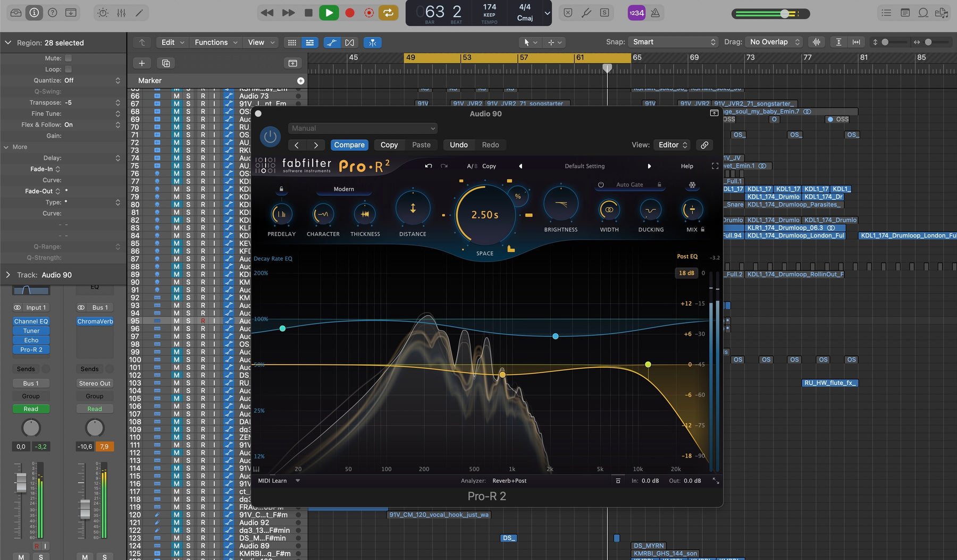957x560 pixels.
Task: Click Help in Pro-R 2 header
Action: point(687,166)
